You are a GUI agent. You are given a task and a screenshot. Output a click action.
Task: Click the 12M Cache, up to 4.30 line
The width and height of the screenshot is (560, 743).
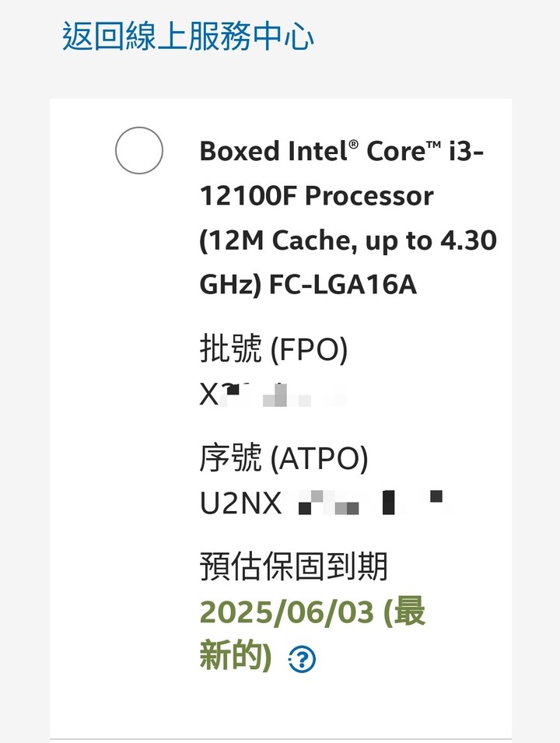(348, 240)
